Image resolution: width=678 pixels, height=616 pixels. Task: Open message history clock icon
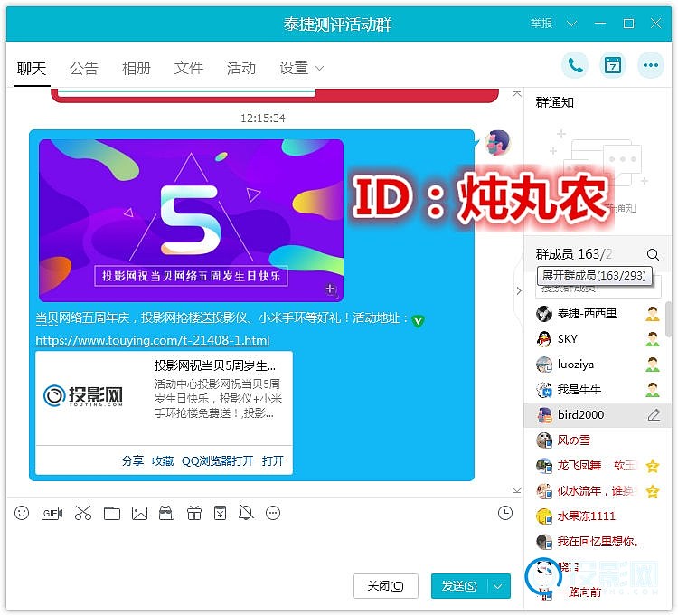[505, 513]
